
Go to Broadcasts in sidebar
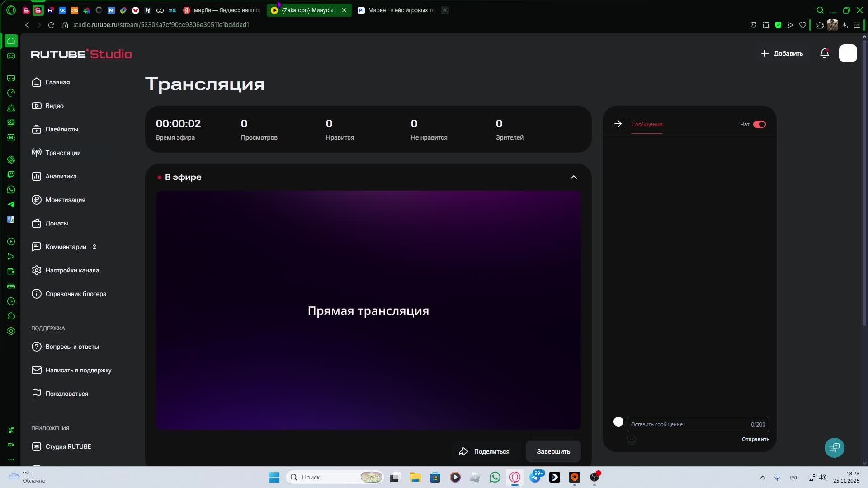click(63, 153)
